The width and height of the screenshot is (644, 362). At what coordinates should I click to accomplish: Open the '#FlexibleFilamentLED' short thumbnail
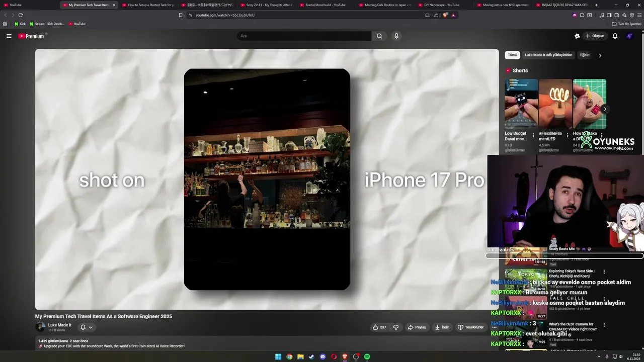pyautogui.click(x=555, y=104)
